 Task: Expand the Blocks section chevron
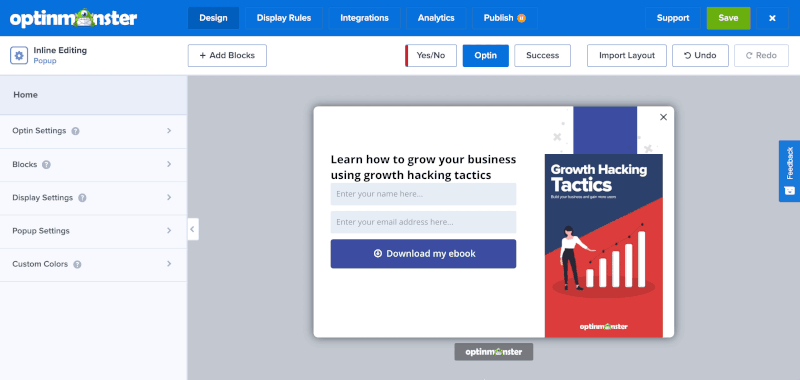pos(169,164)
